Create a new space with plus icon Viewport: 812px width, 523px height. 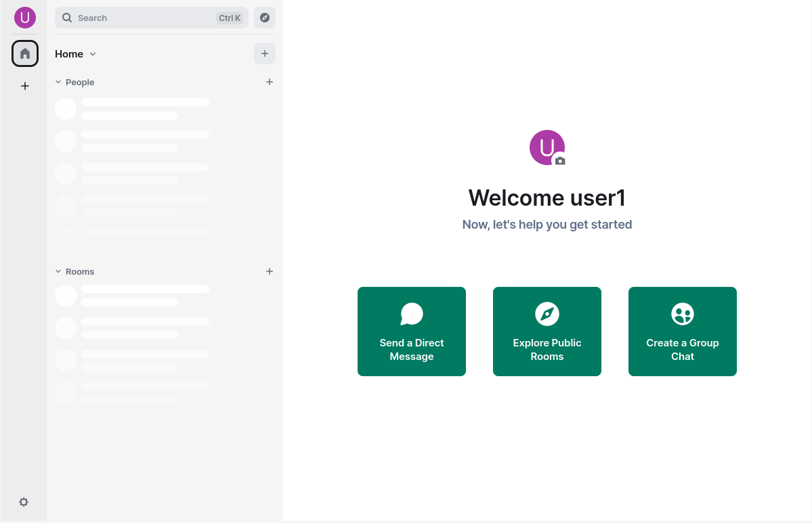pyautogui.click(x=25, y=86)
